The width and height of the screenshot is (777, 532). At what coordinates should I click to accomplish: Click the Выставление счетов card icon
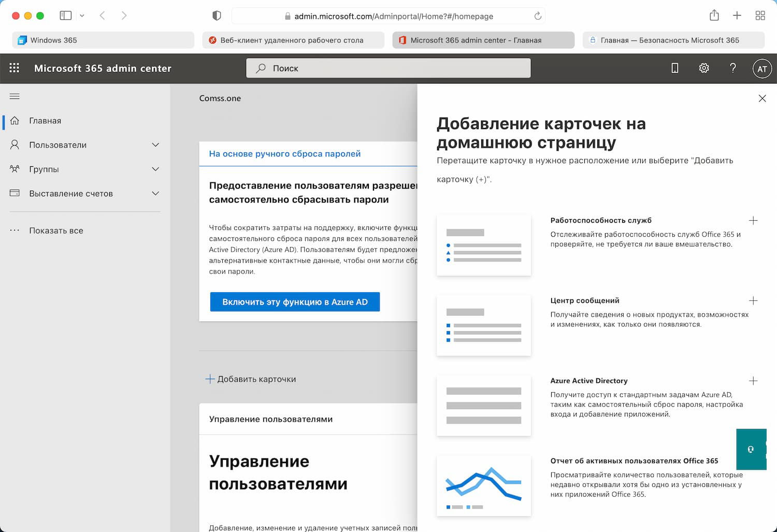click(x=15, y=193)
